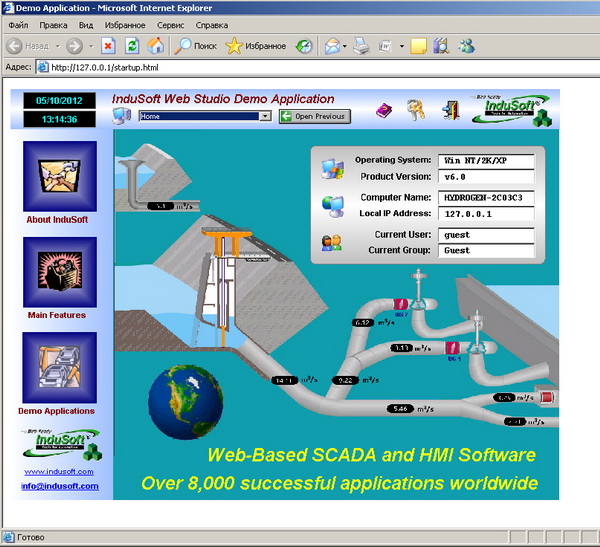Open the Избранное favorites star button
The image size is (600, 547).
pyautogui.click(x=256, y=46)
